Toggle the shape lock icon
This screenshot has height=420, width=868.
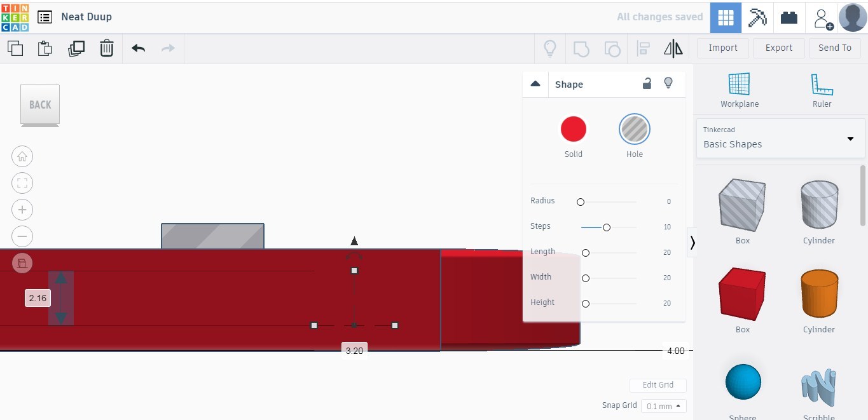pyautogui.click(x=647, y=83)
